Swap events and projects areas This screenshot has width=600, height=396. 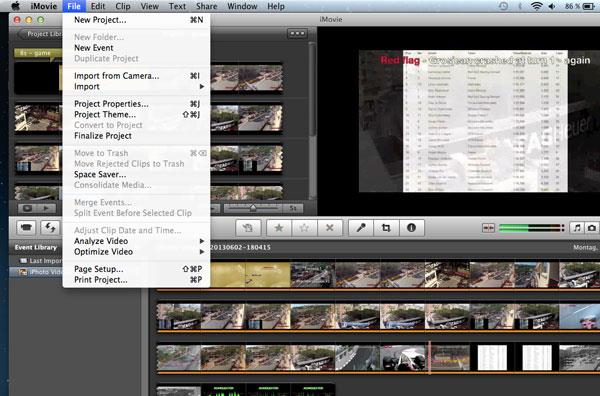pos(50,228)
